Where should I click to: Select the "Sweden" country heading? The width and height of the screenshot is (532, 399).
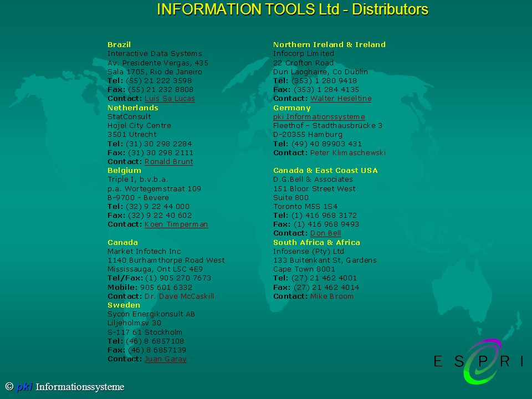tap(124, 305)
